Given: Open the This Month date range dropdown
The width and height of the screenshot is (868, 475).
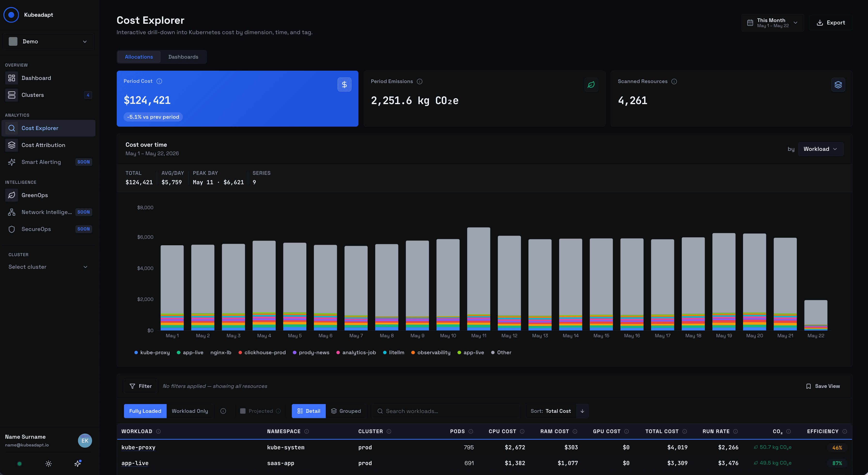Looking at the screenshot, I should point(772,23).
